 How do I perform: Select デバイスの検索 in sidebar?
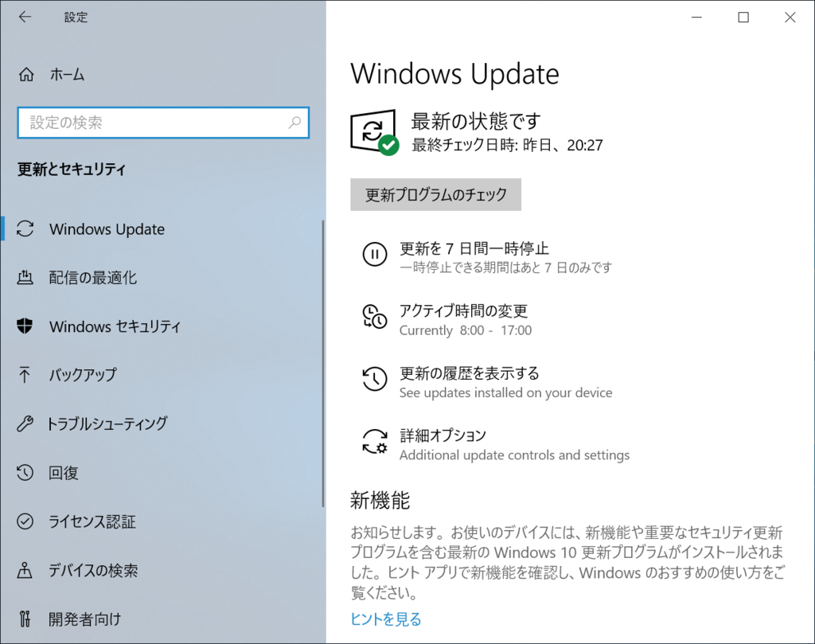[93, 570]
